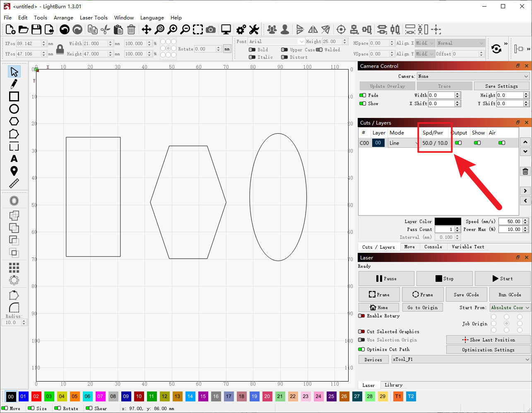Toggle the camera Show switch
Screen dimensions: 532x413
click(363, 103)
